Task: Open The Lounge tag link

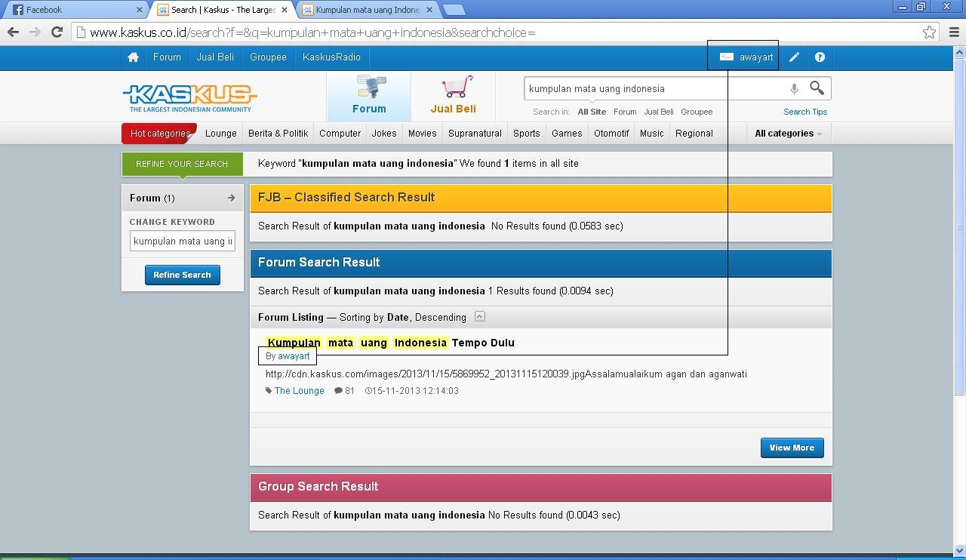Action: coord(299,391)
